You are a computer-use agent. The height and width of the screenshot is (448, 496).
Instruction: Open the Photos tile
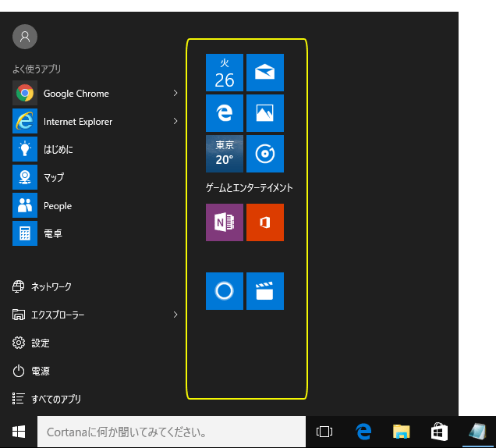[264, 113]
